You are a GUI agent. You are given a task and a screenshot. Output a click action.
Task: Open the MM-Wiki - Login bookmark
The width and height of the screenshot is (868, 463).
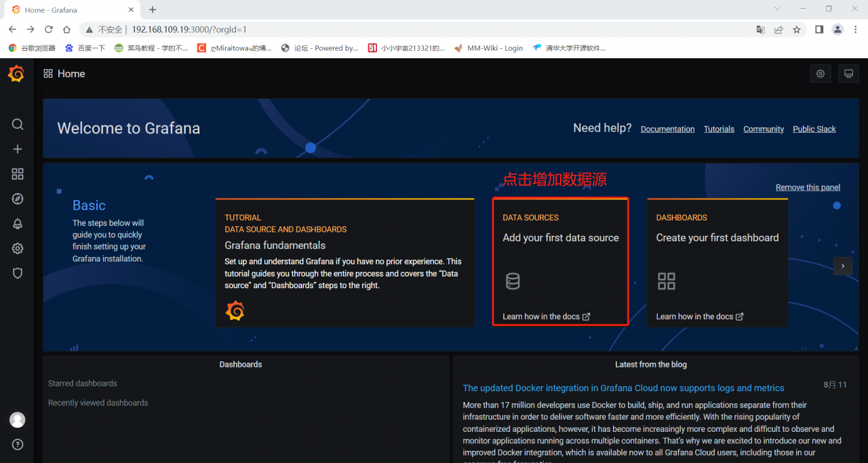pos(488,48)
